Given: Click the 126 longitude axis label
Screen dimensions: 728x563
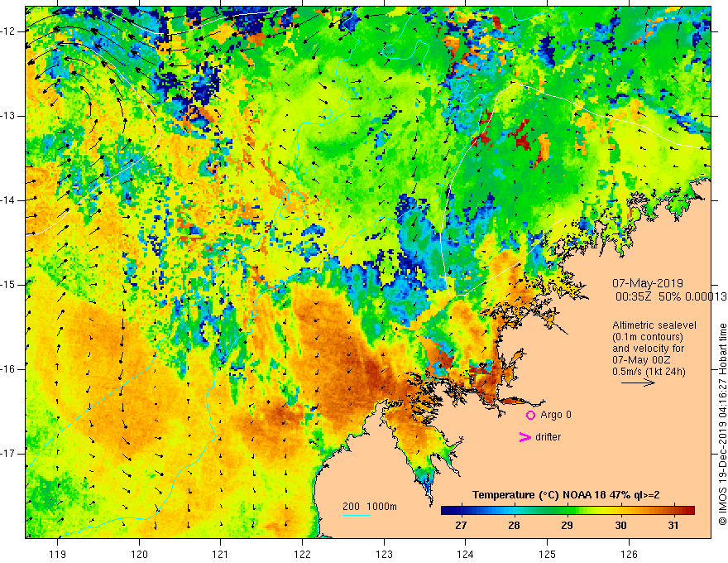Looking at the screenshot, I should [x=629, y=554].
